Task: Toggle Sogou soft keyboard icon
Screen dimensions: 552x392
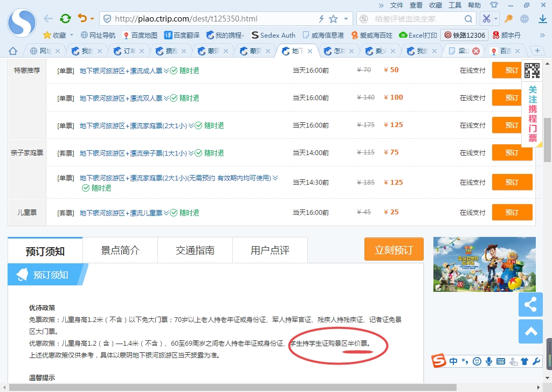Action: click(501, 361)
